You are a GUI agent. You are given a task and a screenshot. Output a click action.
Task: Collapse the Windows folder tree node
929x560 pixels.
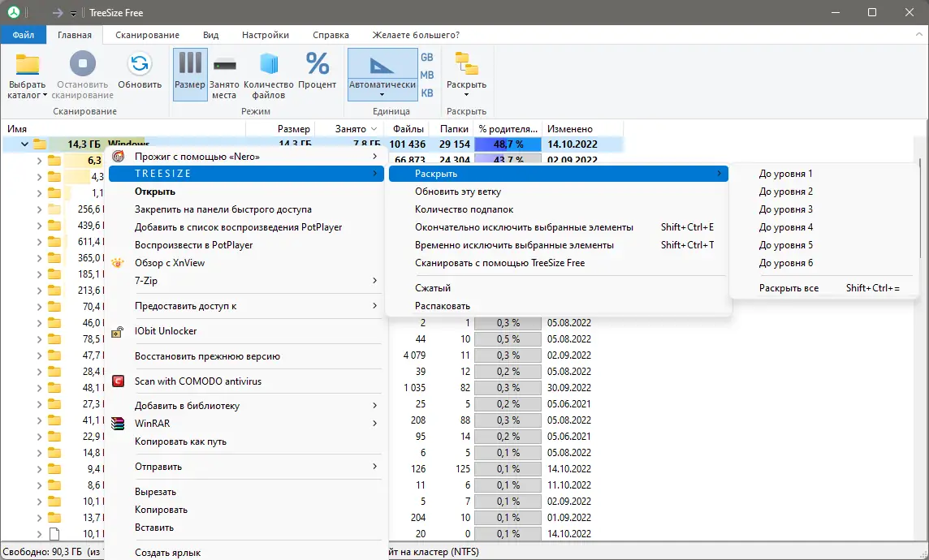tap(24, 144)
